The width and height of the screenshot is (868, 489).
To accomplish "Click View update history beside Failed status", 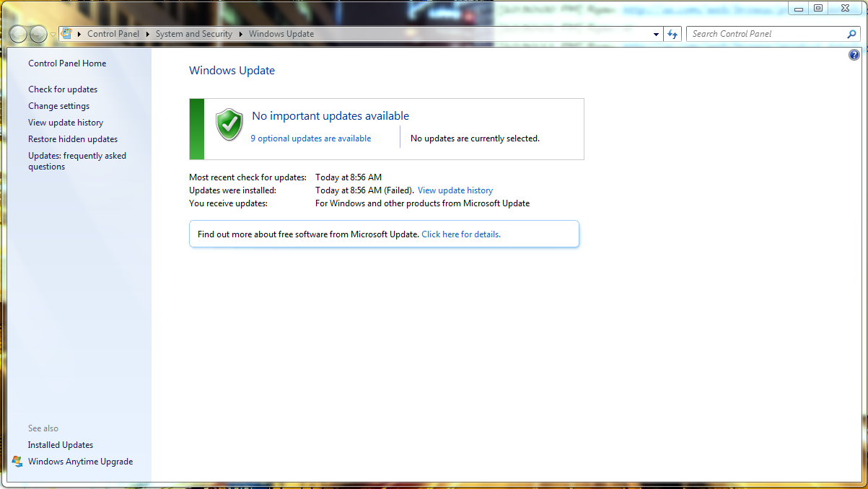I will tap(455, 190).
